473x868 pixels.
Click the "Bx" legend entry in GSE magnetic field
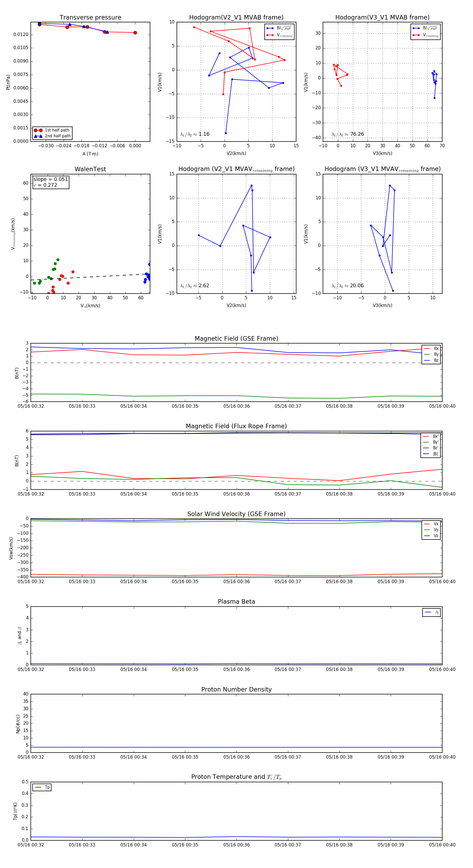(x=431, y=349)
